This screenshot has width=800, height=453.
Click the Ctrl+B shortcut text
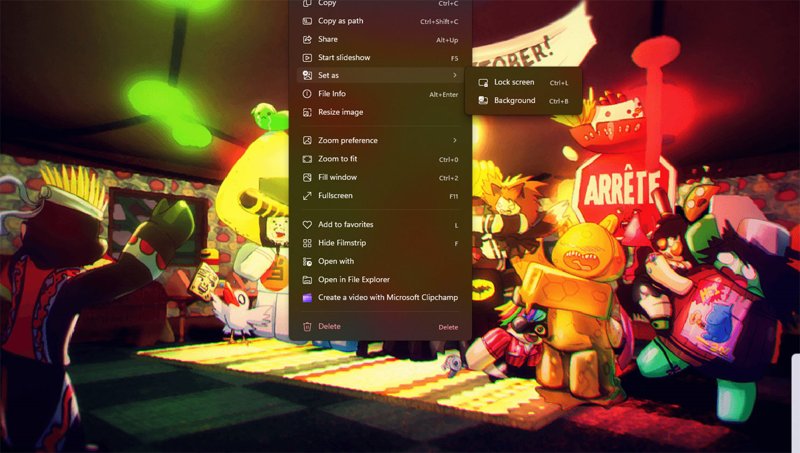[559, 101]
